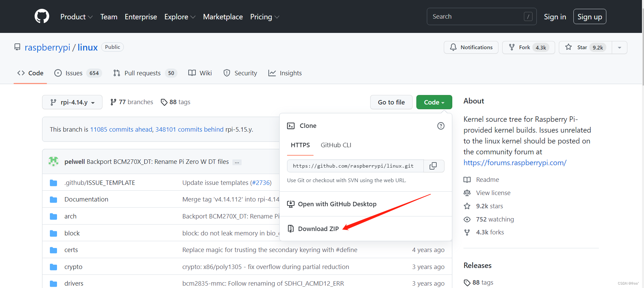Open the certs folder icon
The image size is (644, 288).
(54, 250)
